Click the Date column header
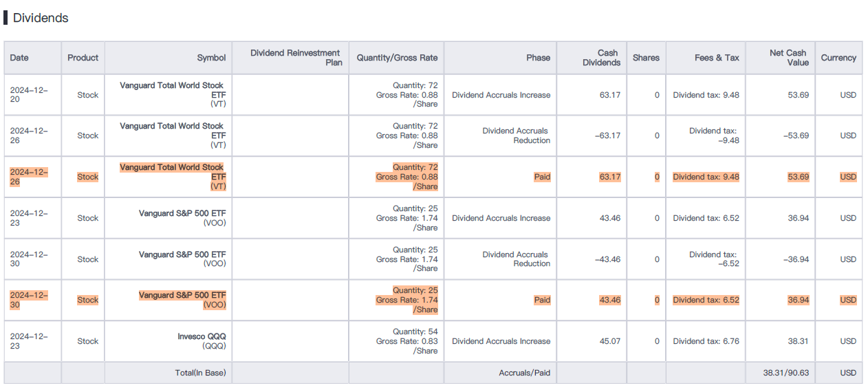 pyautogui.click(x=19, y=58)
